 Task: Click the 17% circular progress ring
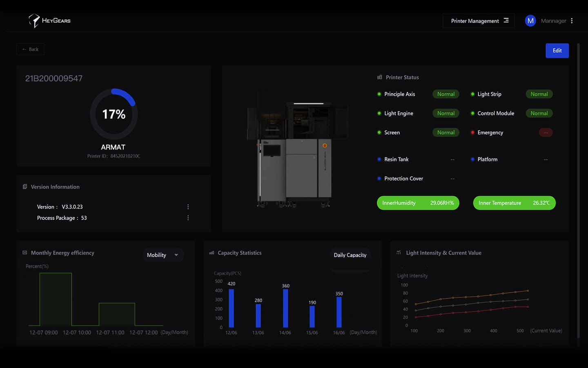pos(114,114)
